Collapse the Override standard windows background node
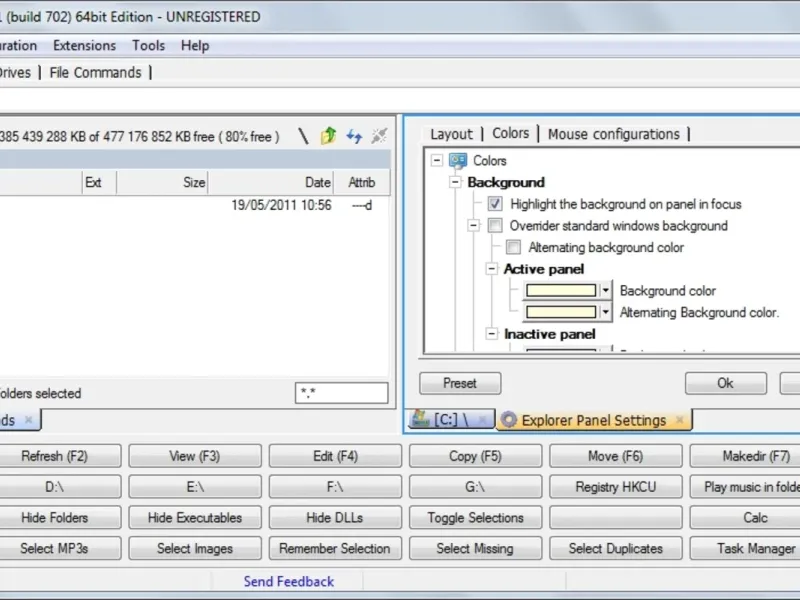800x600 pixels. 474,225
